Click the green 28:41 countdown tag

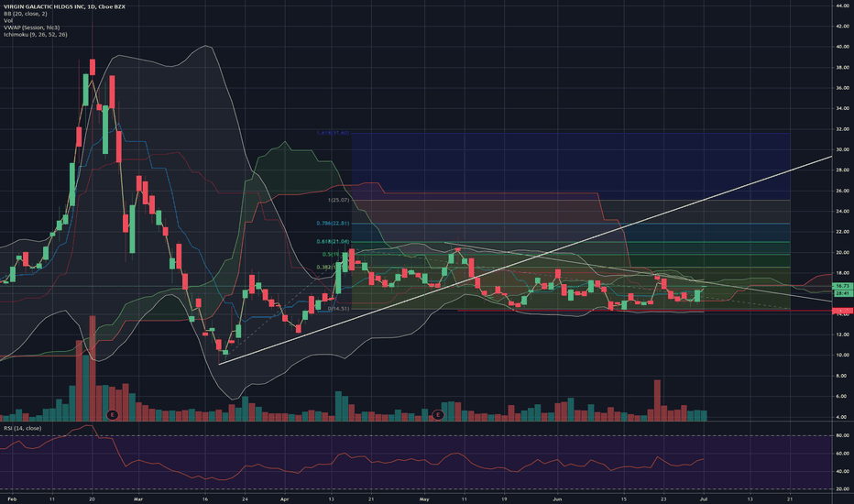[x=843, y=293]
